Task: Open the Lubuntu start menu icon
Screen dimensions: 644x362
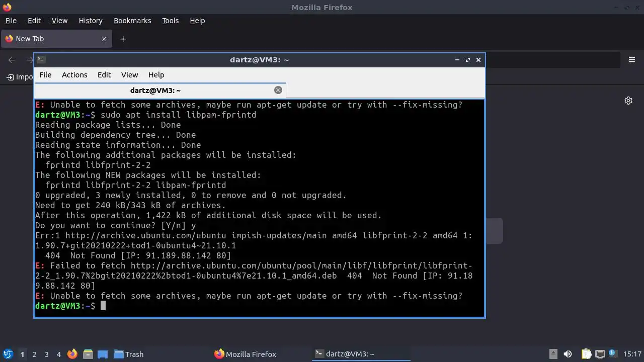Action: click(8, 354)
